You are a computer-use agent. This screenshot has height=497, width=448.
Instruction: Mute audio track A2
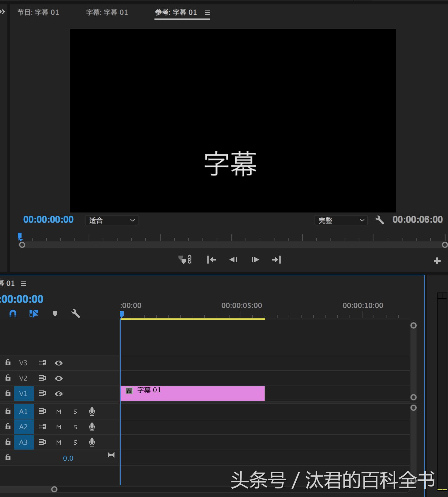(x=59, y=427)
